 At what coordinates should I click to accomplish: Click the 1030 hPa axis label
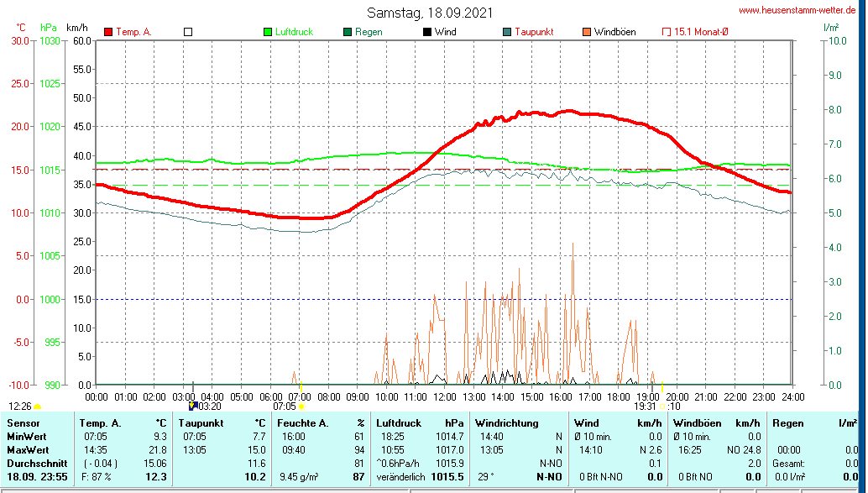pos(50,40)
